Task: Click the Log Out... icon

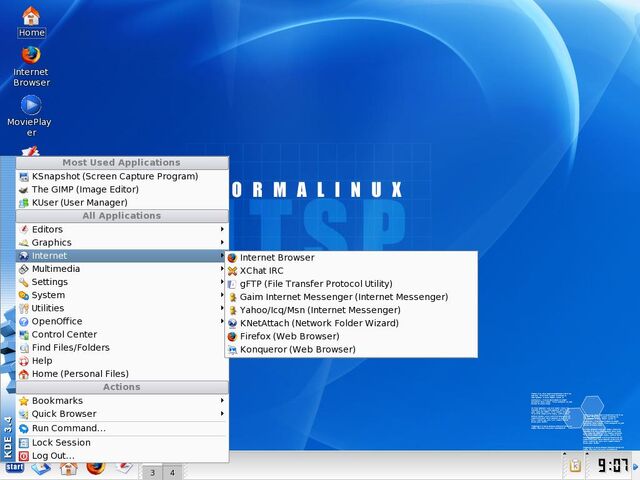Action: click(x=24, y=456)
